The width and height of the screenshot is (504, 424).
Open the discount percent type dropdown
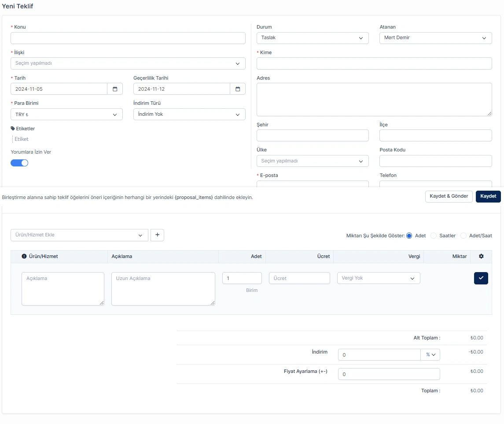[430, 354]
